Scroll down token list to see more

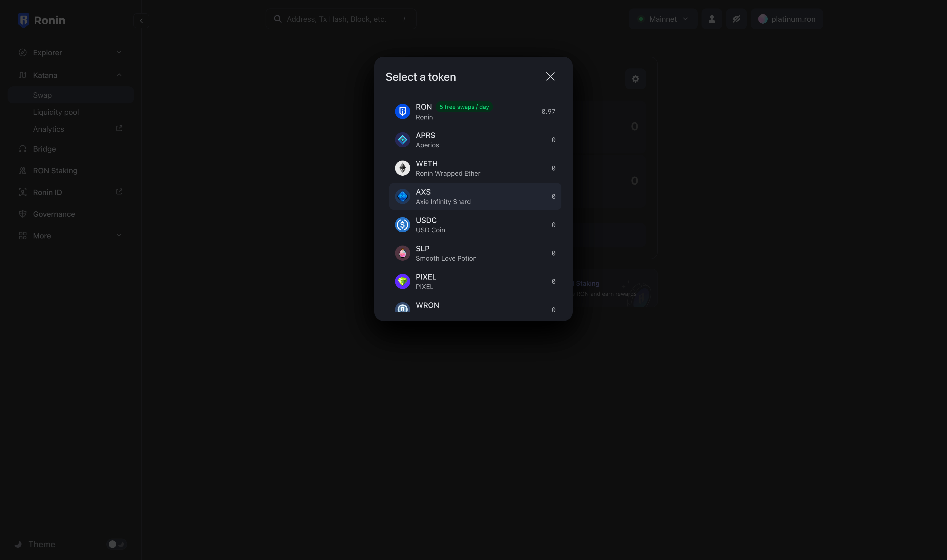pos(474,309)
